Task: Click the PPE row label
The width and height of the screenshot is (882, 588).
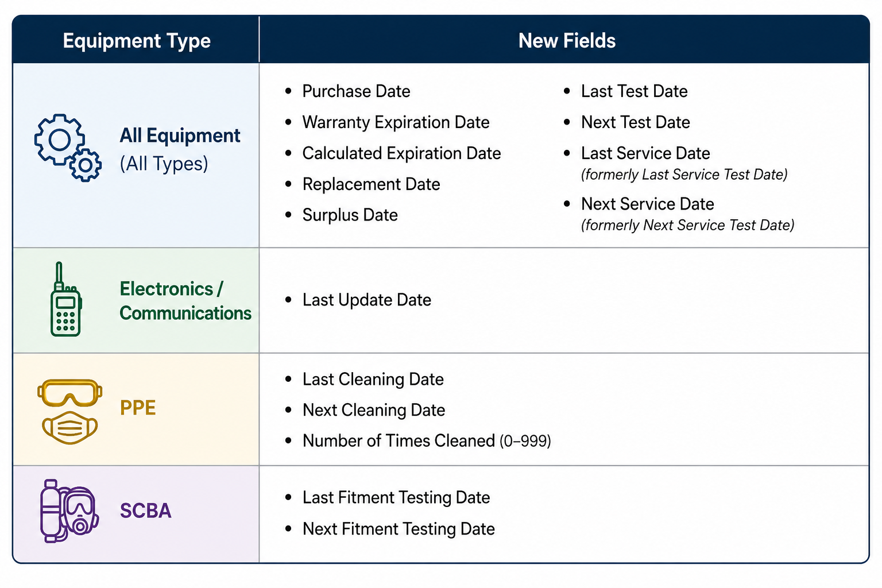Action: [x=138, y=408]
